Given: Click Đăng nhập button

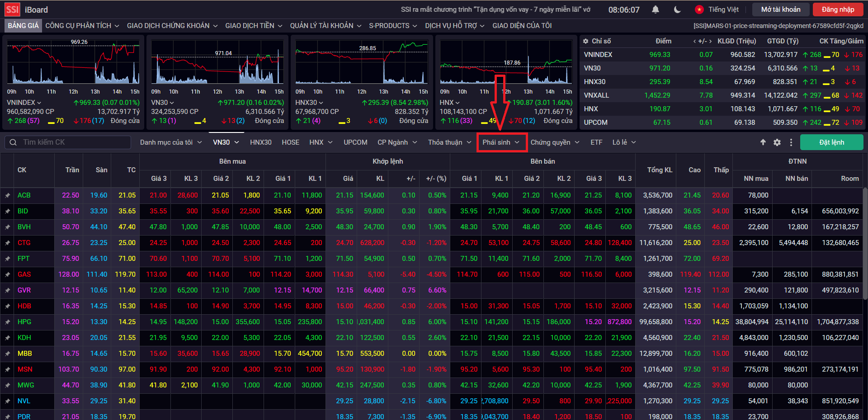Looking at the screenshot, I should point(838,9).
